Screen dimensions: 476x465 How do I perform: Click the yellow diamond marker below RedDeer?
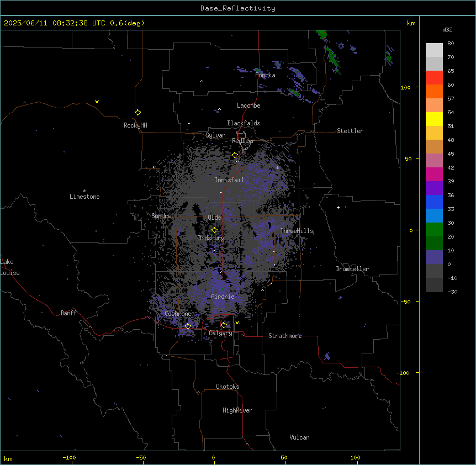pyautogui.click(x=235, y=155)
